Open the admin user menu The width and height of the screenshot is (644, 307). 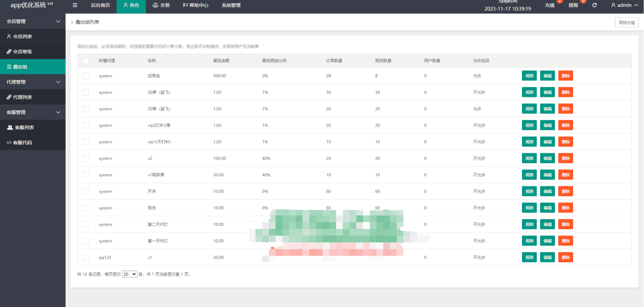click(x=624, y=5)
